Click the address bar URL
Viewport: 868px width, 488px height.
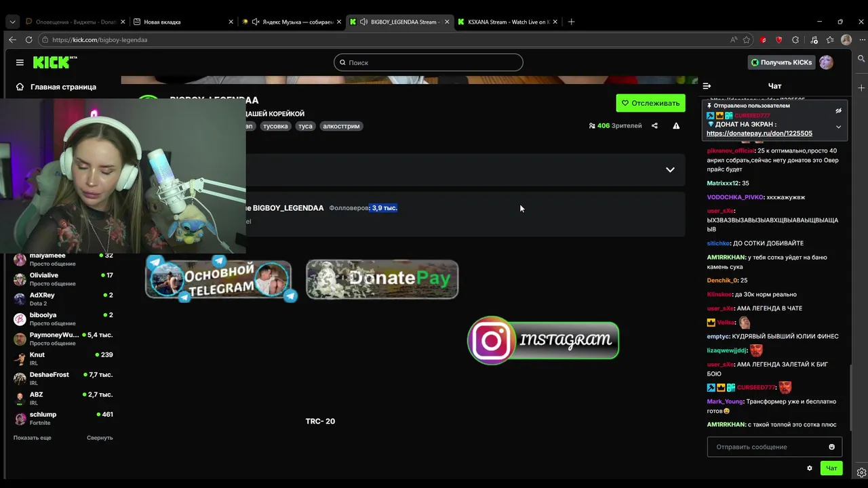pyautogui.click(x=100, y=40)
